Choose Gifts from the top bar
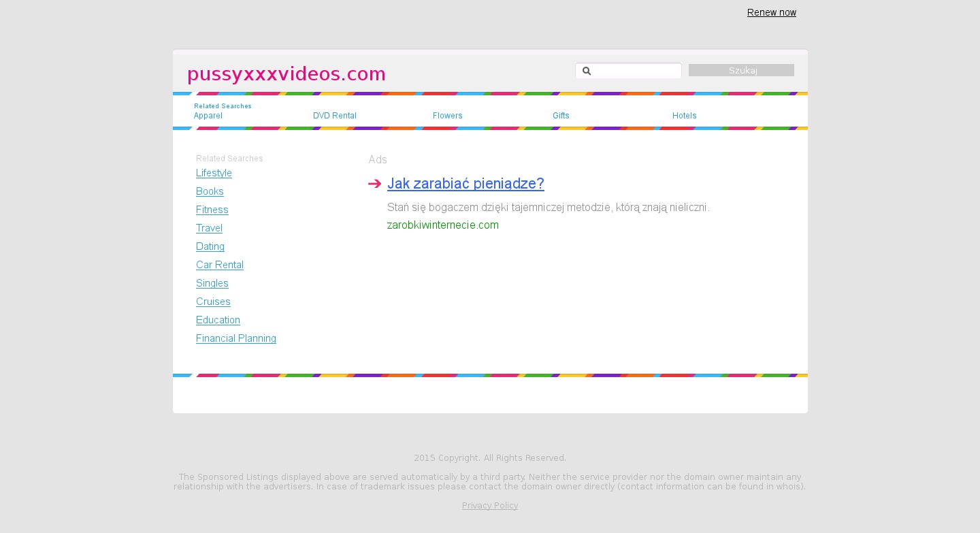 [561, 116]
